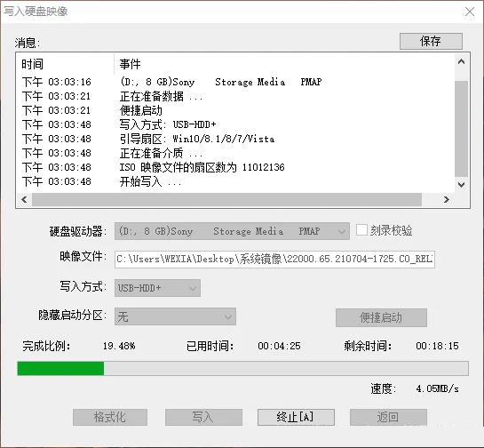Expand the 写入方式 USB-HDD+ dropdown
484x448 pixels.
pos(157,288)
